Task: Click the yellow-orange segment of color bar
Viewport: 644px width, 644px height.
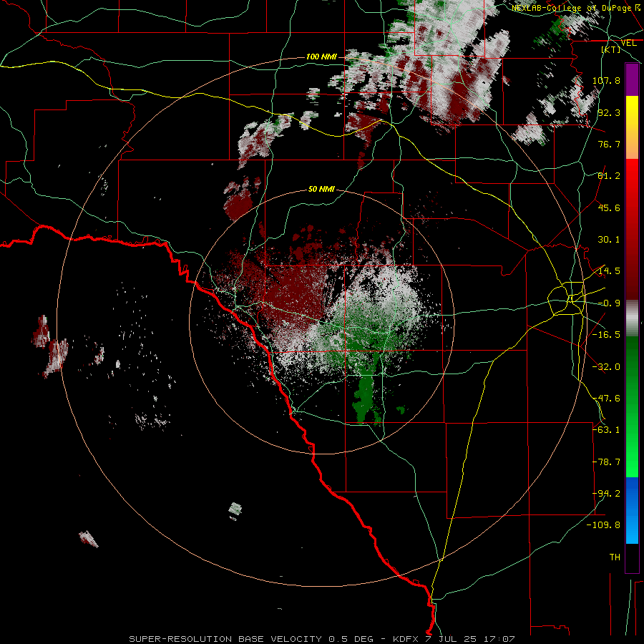Action: [x=632, y=127]
